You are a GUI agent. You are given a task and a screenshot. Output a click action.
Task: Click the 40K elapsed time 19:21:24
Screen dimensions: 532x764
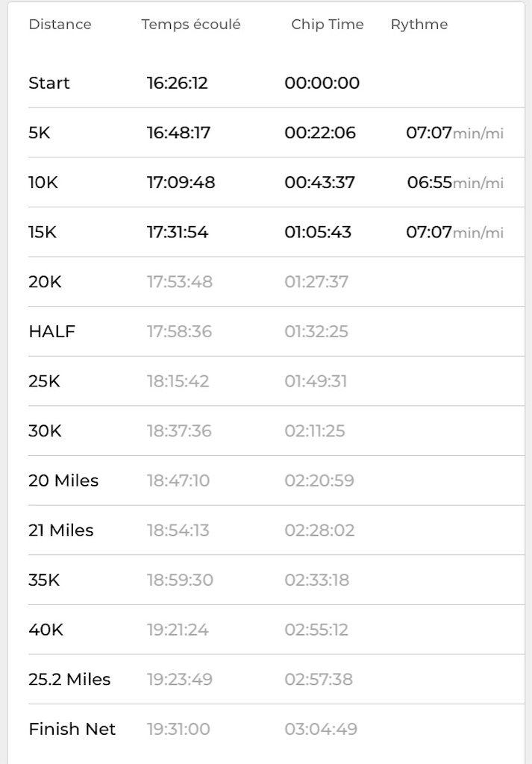pyautogui.click(x=178, y=630)
